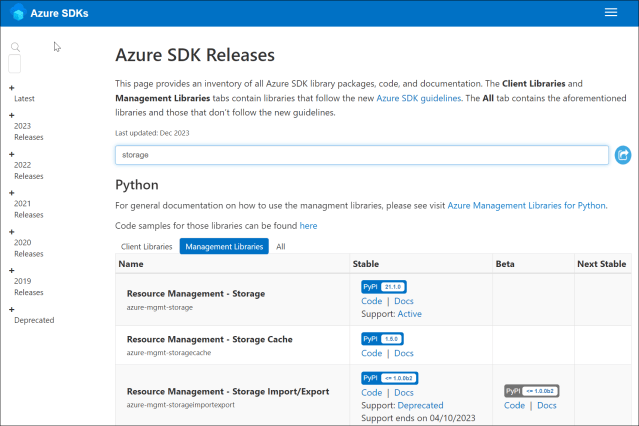Open 2019 Releases in the sidebar
639x426 pixels.
pos(29,287)
